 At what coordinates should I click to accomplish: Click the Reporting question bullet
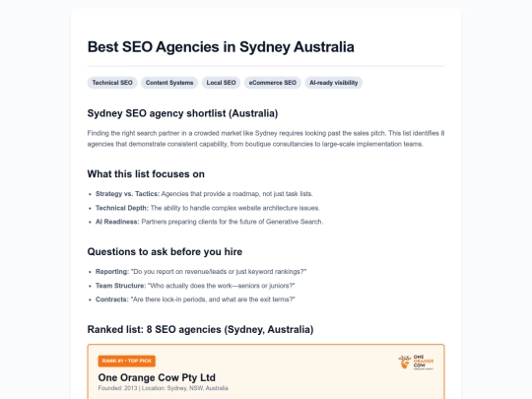coord(201,272)
